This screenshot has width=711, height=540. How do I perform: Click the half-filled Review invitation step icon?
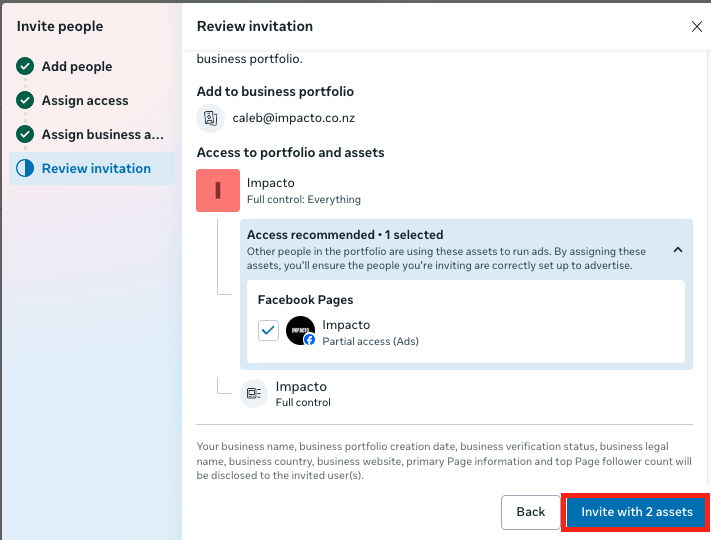tap(25, 169)
